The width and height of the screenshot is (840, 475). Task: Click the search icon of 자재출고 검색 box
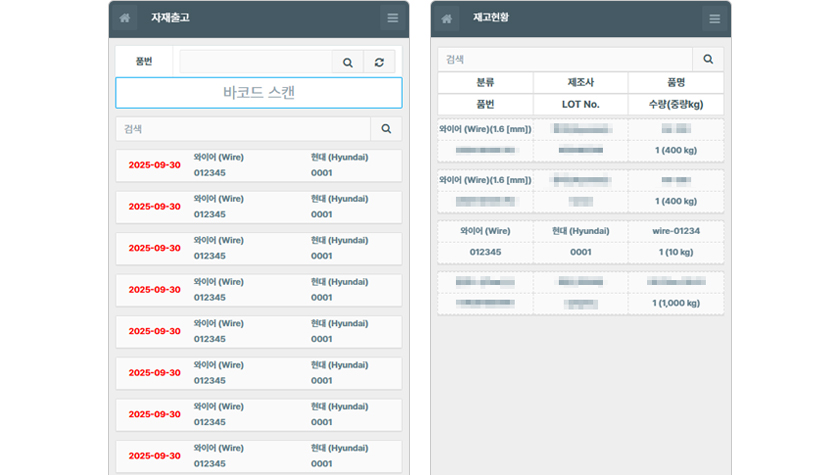point(386,129)
